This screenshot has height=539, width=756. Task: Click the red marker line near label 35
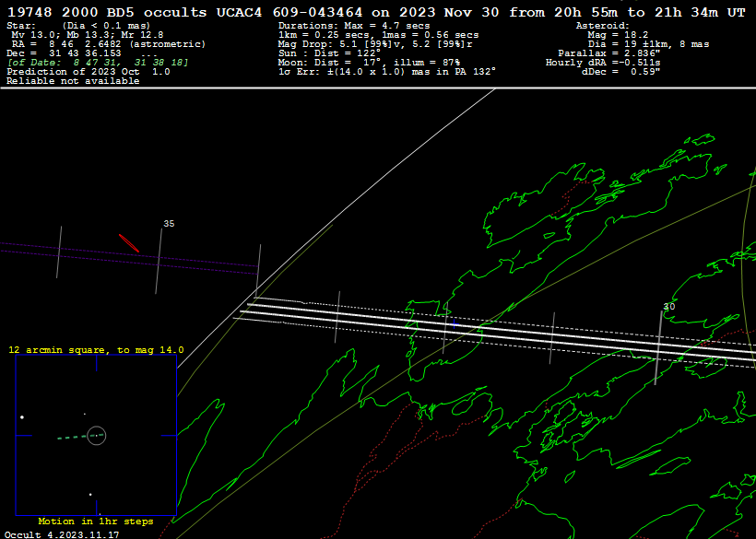129,242
